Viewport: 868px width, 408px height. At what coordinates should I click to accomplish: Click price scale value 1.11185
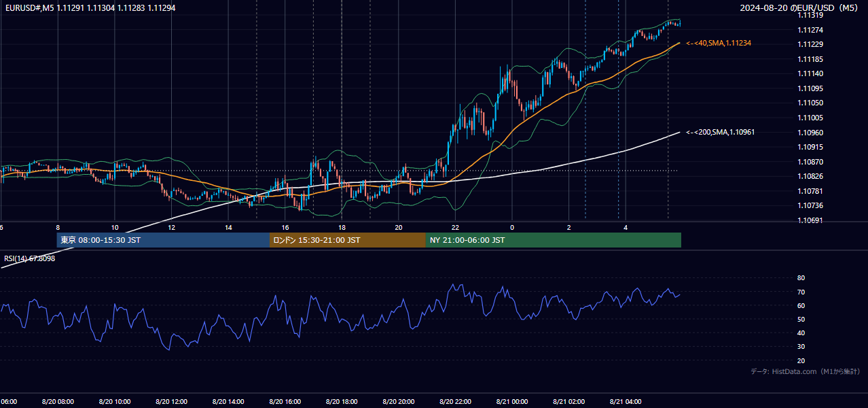coord(812,59)
